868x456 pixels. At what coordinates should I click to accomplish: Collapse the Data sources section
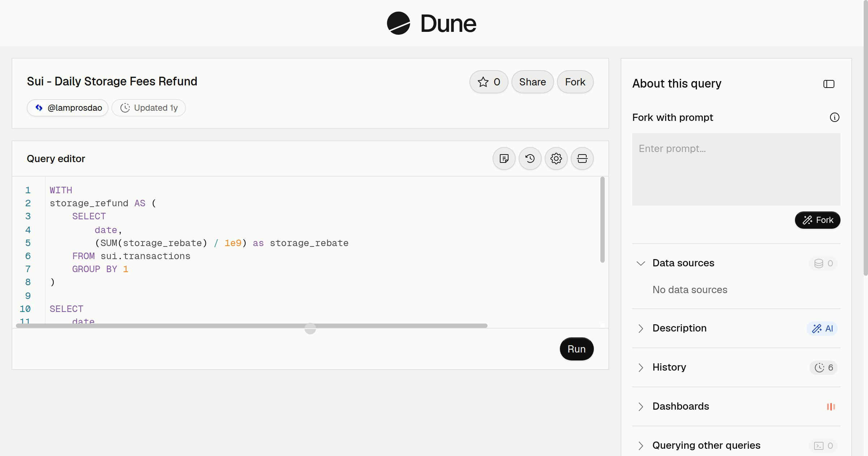pyautogui.click(x=641, y=263)
